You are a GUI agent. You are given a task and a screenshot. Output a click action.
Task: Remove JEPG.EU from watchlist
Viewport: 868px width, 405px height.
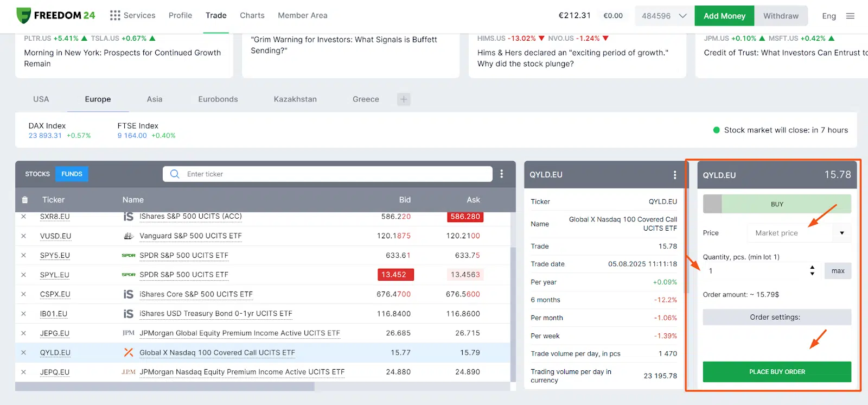pyautogui.click(x=23, y=333)
